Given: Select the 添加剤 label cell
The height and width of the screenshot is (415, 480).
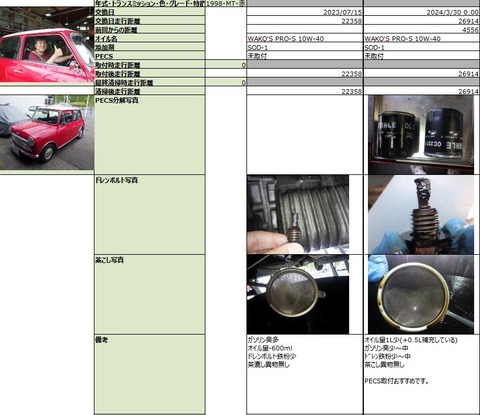Looking at the screenshot, I should [x=150, y=47].
